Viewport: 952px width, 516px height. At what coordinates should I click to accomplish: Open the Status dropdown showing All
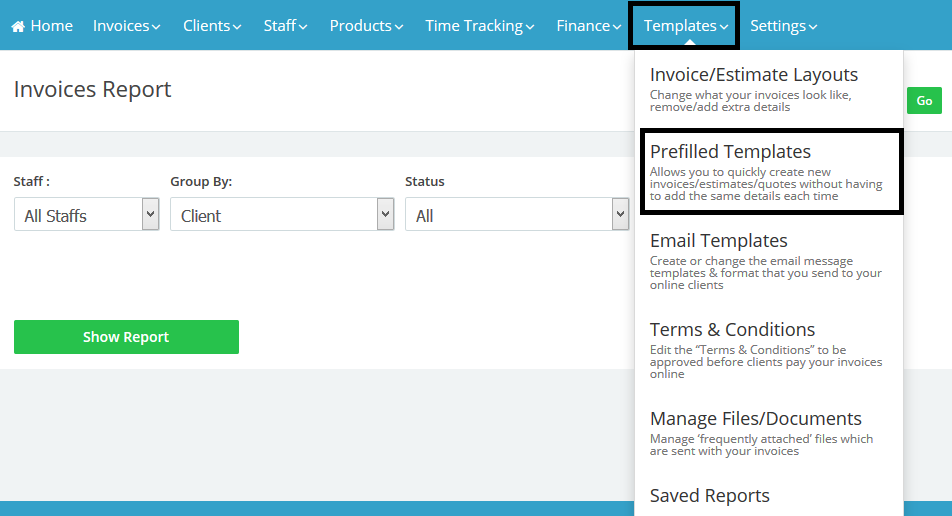(515, 215)
